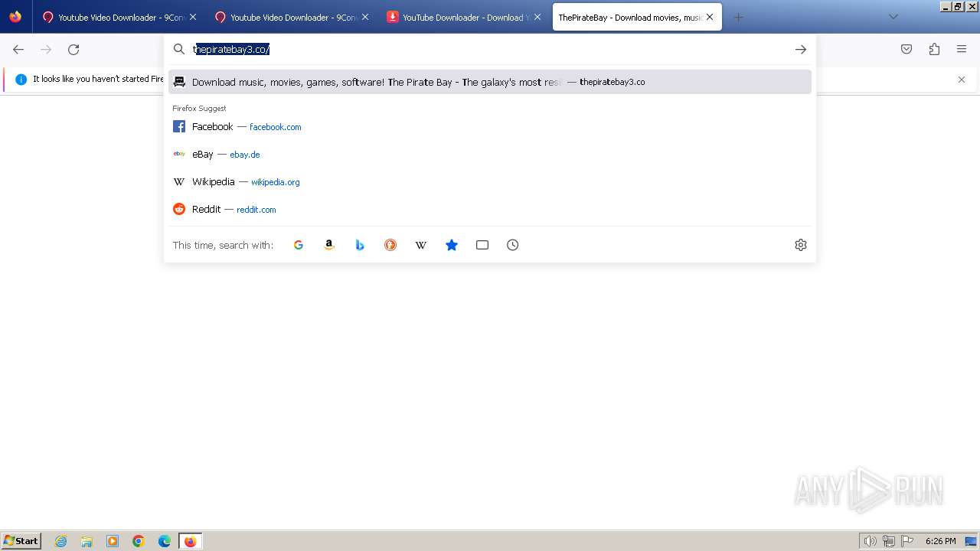
Task: Close first Youtube Video Downloader tab
Action: [193, 17]
